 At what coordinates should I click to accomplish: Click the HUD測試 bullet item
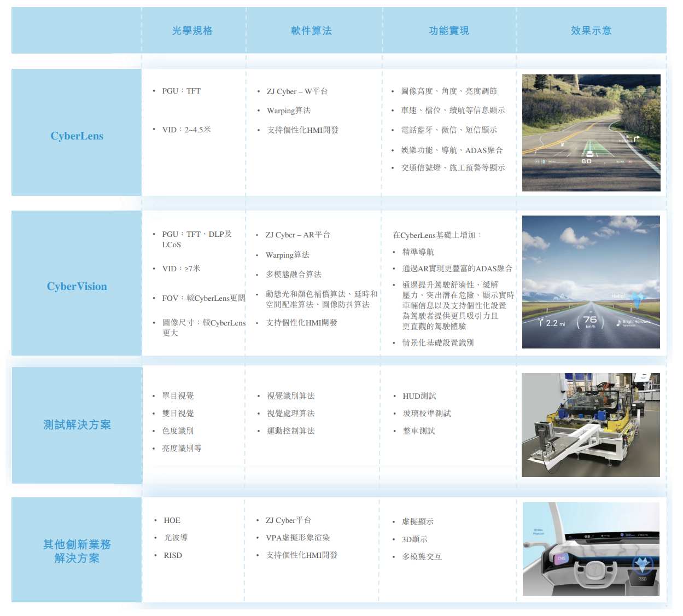click(419, 396)
